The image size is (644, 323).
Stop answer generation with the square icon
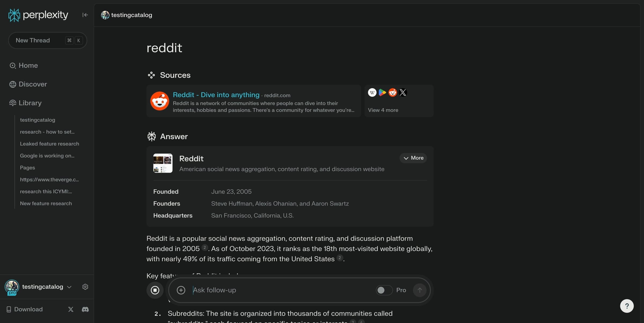155,290
